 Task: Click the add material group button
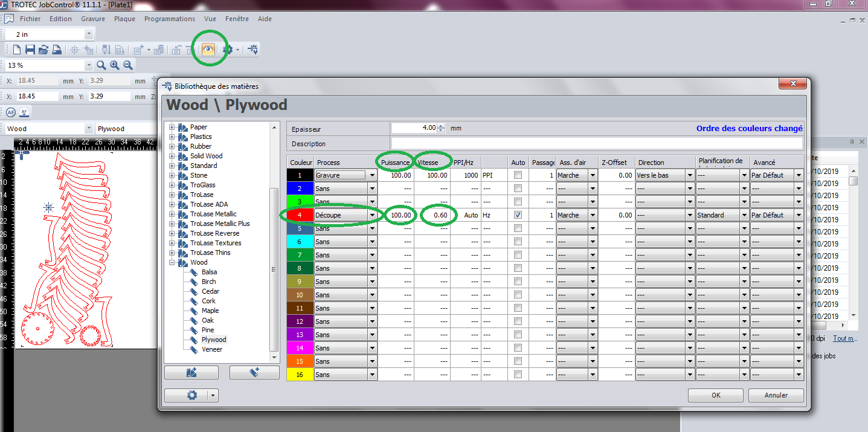pyautogui.click(x=191, y=373)
